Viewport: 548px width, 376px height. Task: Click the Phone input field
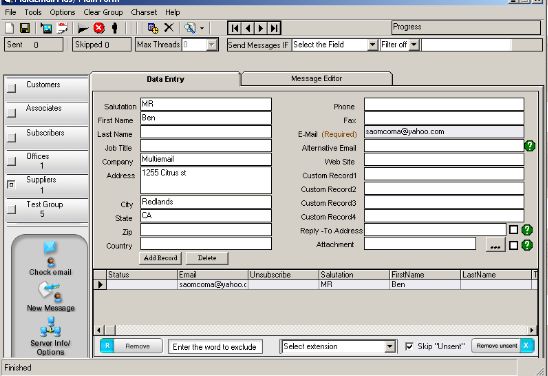444,104
